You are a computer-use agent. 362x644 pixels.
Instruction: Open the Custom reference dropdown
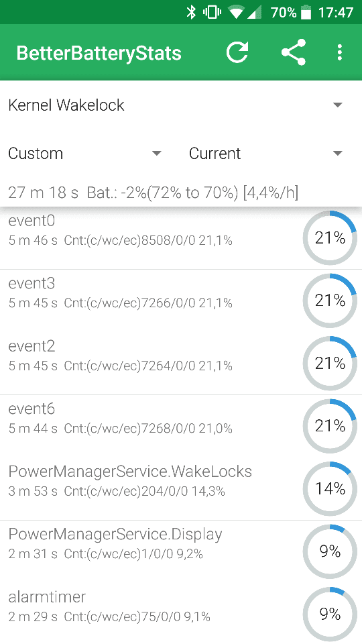point(85,153)
